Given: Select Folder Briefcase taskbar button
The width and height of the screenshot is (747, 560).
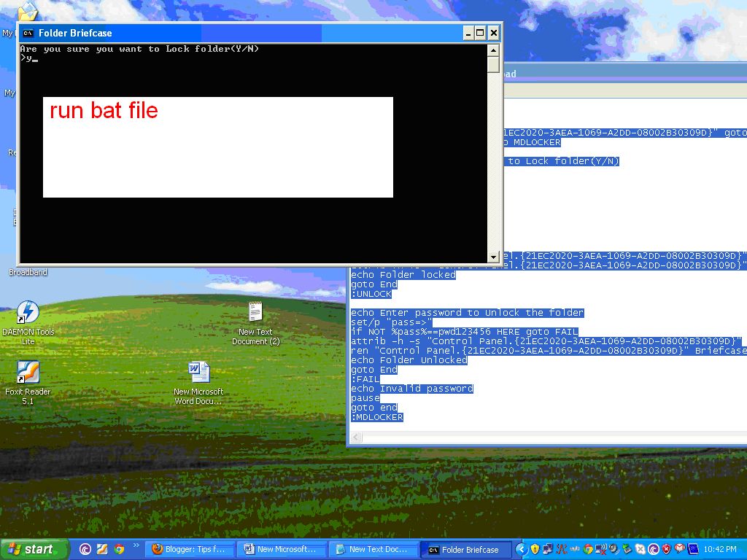Looking at the screenshot, I should [467, 550].
